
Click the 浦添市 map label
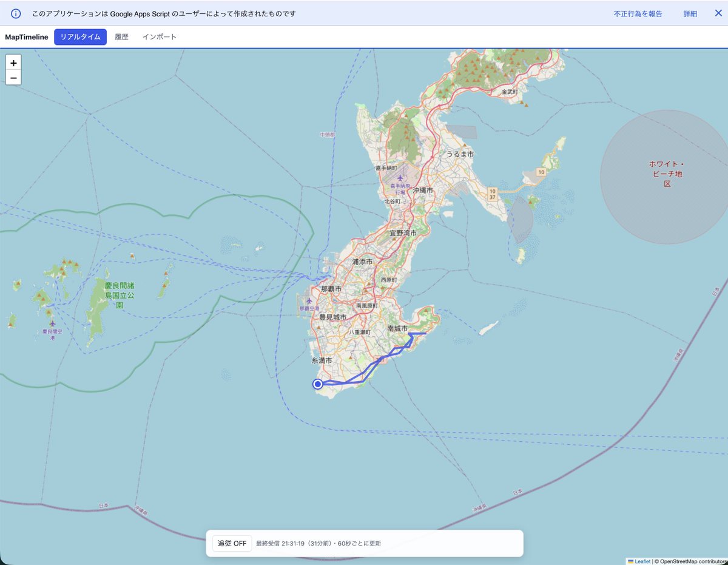pos(362,262)
